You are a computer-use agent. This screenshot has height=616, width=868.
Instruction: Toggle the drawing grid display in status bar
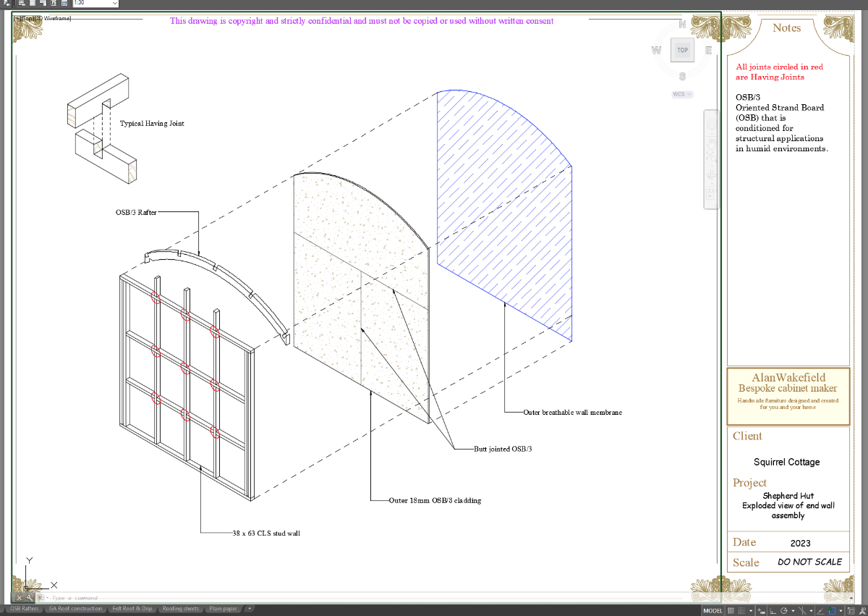tap(731, 611)
